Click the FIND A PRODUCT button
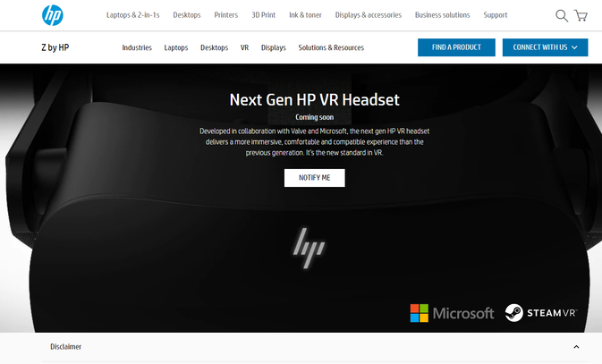 tap(456, 47)
